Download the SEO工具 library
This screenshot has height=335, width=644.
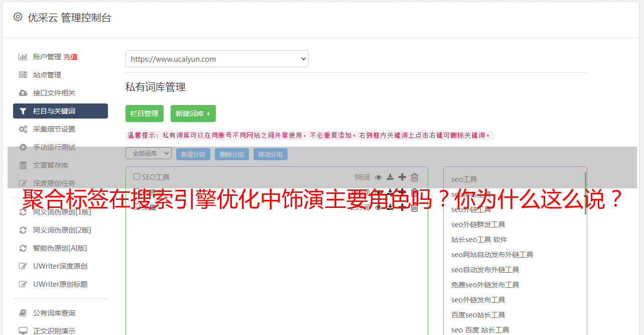pyautogui.click(x=390, y=177)
